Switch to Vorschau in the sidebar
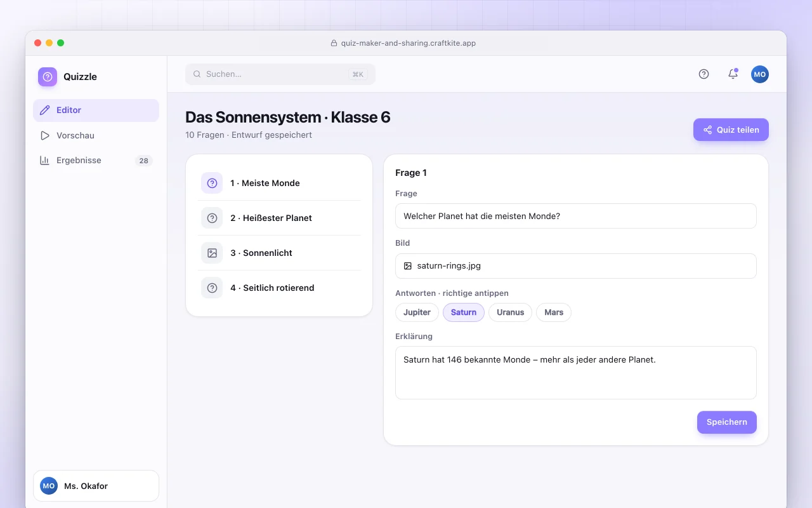Screen dimensions: 812x508 click(x=96, y=135)
